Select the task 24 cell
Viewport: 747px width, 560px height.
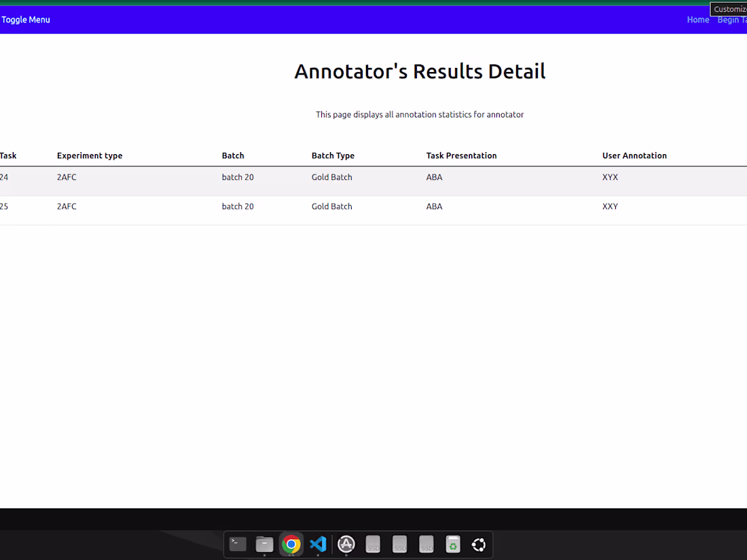tap(4, 177)
